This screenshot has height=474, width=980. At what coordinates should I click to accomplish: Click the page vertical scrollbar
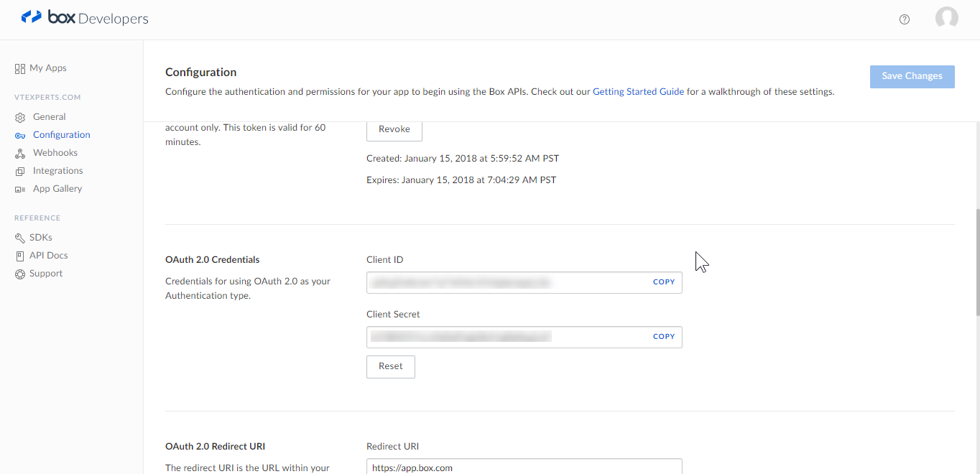pos(976,262)
